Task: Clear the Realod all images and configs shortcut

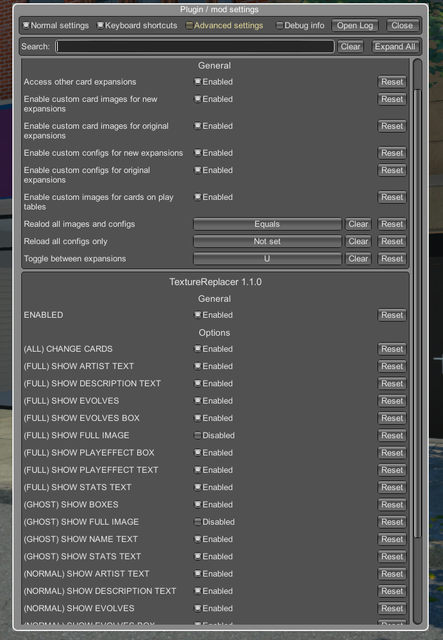Action: click(358, 224)
